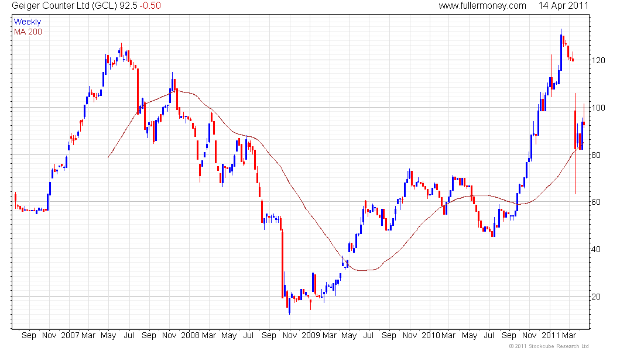Click the first 'Sep' label on the time axis
Image resolution: width=644 pixels, height=351 pixels.
pos(29,335)
